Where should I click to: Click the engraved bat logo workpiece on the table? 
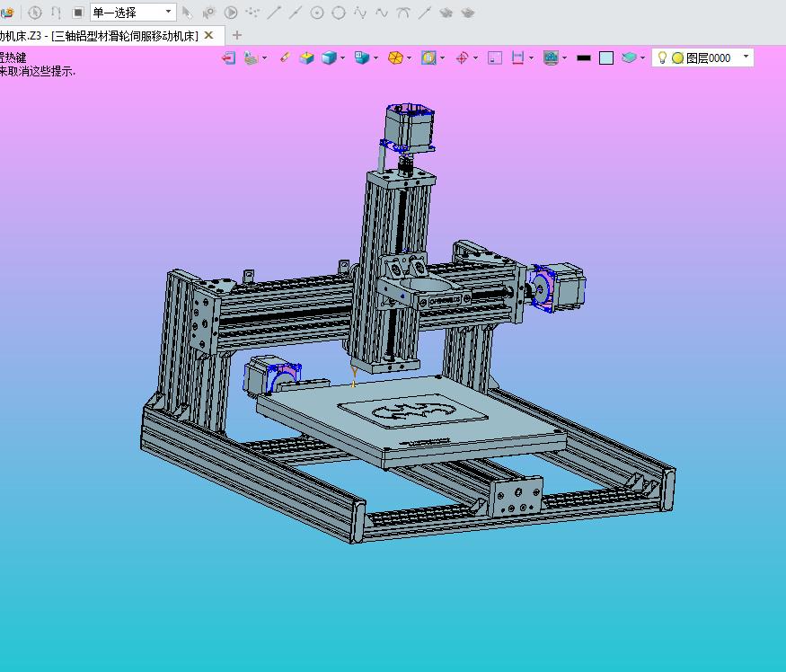coord(412,411)
